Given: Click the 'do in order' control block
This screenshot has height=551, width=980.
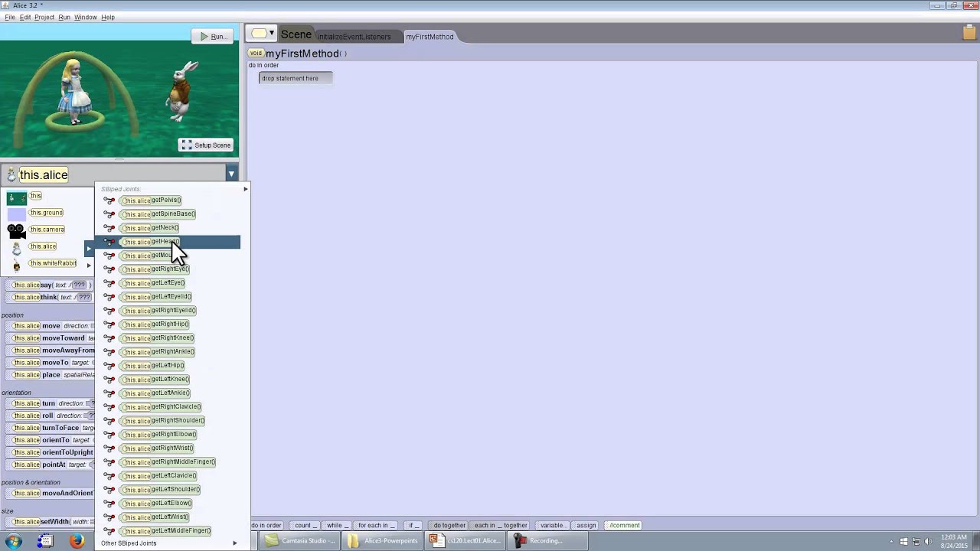Looking at the screenshot, I should 266,526.
